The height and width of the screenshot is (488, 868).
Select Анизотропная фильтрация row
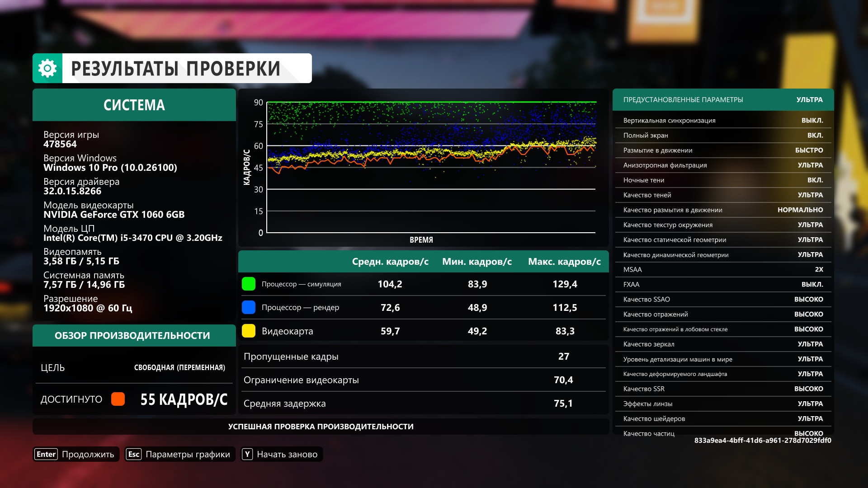(x=723, y=165)
